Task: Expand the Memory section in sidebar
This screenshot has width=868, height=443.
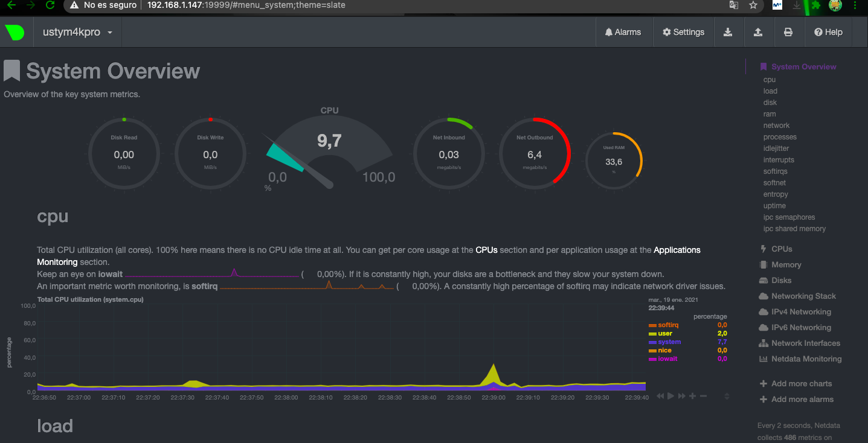Action: click(x=786, y=265)
